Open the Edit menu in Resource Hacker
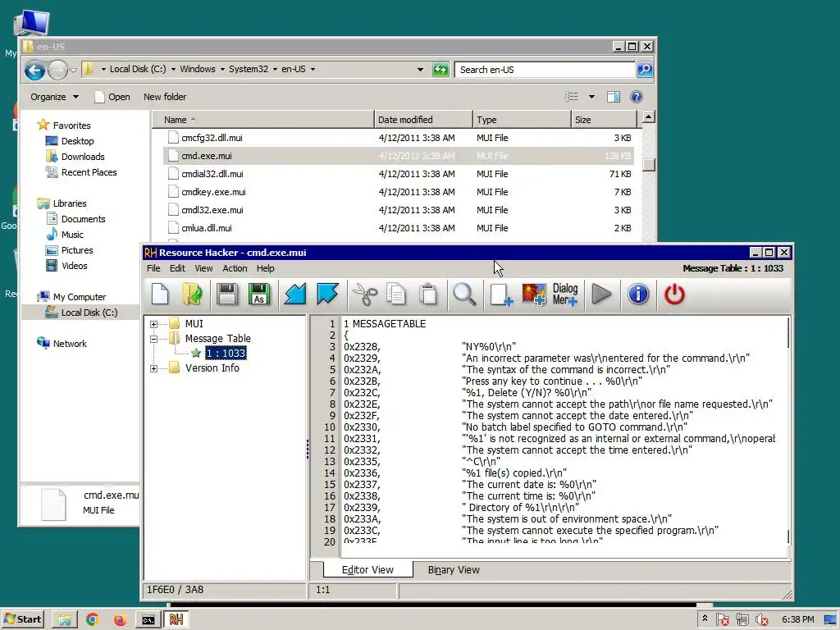This screenshot has width=840, height=630. (177, 268)
